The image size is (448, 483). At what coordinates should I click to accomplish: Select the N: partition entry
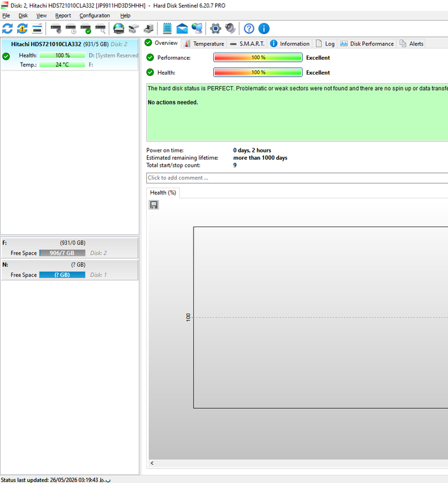pos(70,270)
